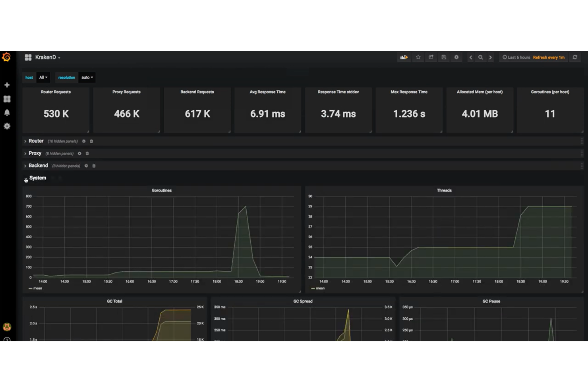Click the host variable label
The height and width of the screenshot is (392, 588).
point(29,77)
